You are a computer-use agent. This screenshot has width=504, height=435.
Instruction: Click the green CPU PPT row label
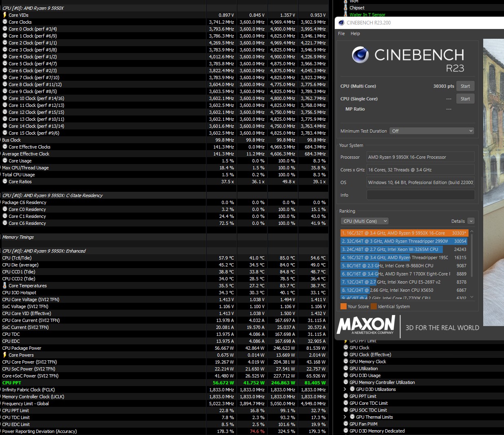pyautogui.click(x=11, y=383)
